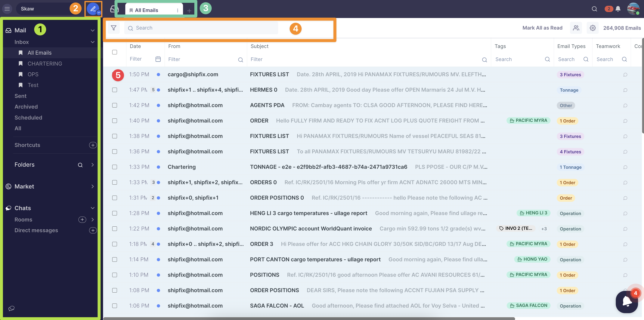
Task: Open the filter funnel icon
Action: 114,28
